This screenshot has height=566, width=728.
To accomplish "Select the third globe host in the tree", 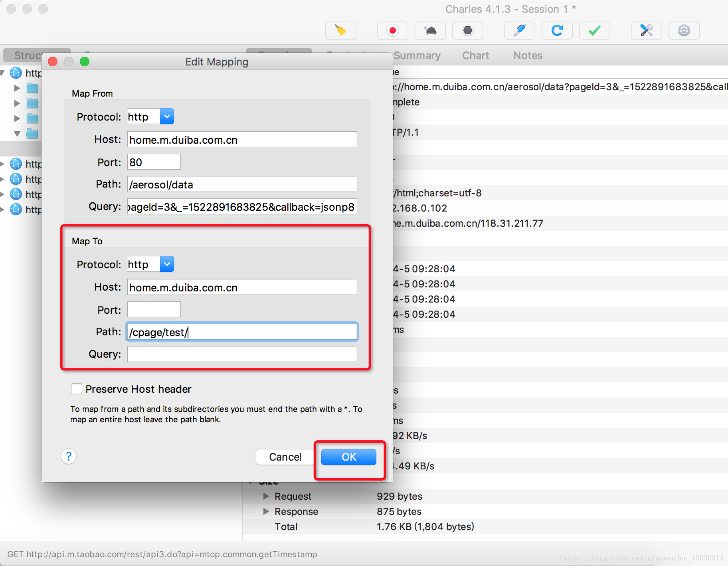I will click(x=16, y=179).
